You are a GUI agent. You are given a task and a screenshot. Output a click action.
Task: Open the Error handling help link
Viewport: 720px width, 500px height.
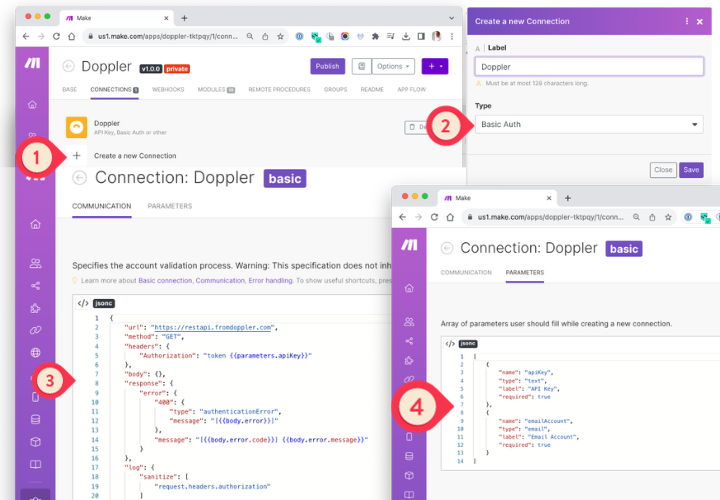pos(270,281)
